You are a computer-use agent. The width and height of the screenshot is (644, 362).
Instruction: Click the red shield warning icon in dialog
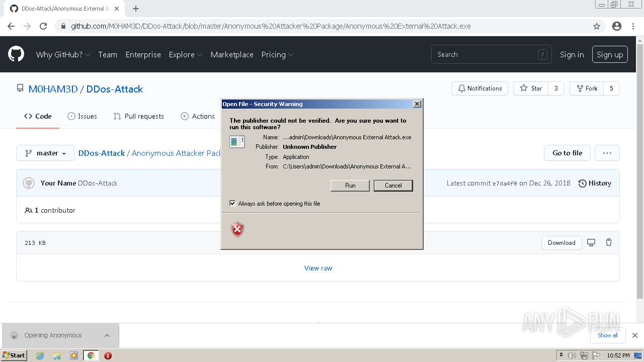237,230
